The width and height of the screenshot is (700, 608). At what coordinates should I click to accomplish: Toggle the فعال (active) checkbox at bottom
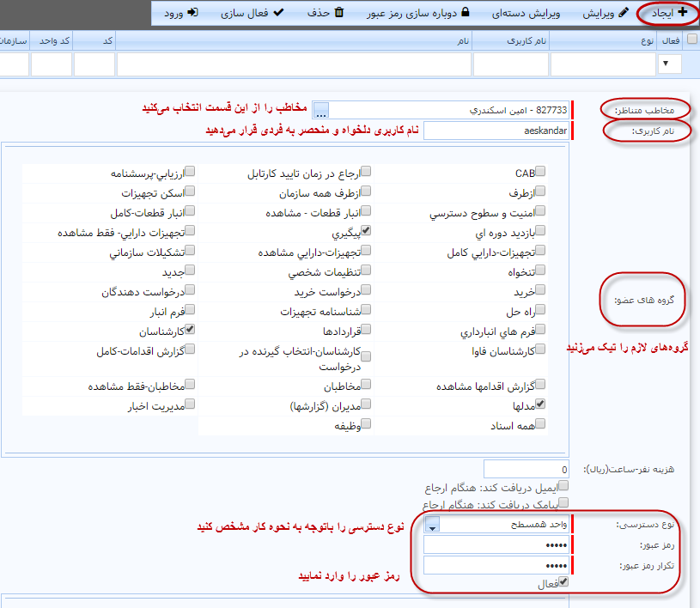coord(563,582)
